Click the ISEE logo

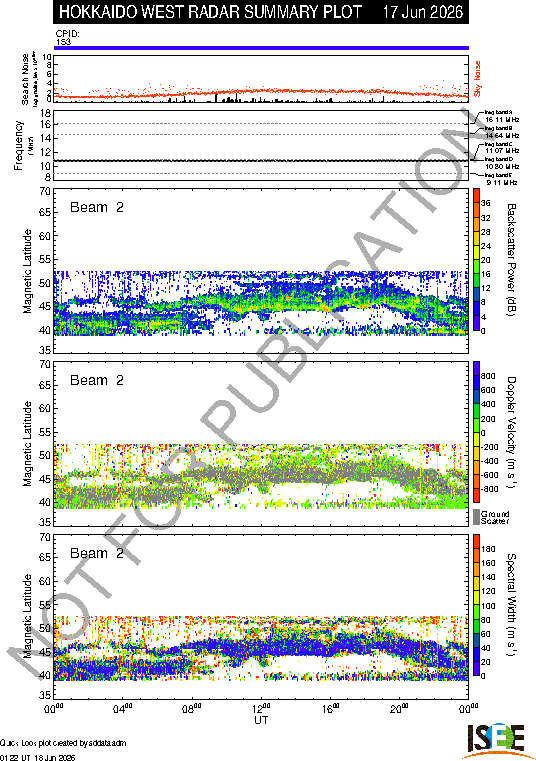coord(495,742)
